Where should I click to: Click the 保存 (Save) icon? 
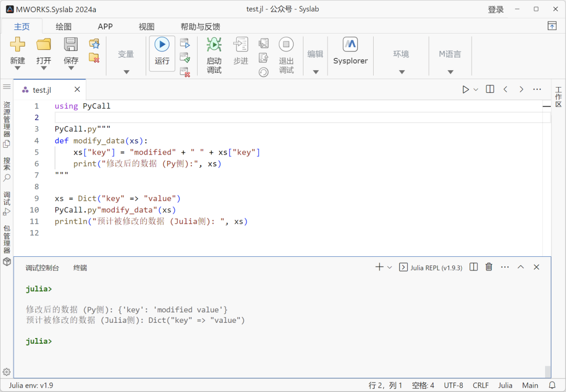click(70, 45)
